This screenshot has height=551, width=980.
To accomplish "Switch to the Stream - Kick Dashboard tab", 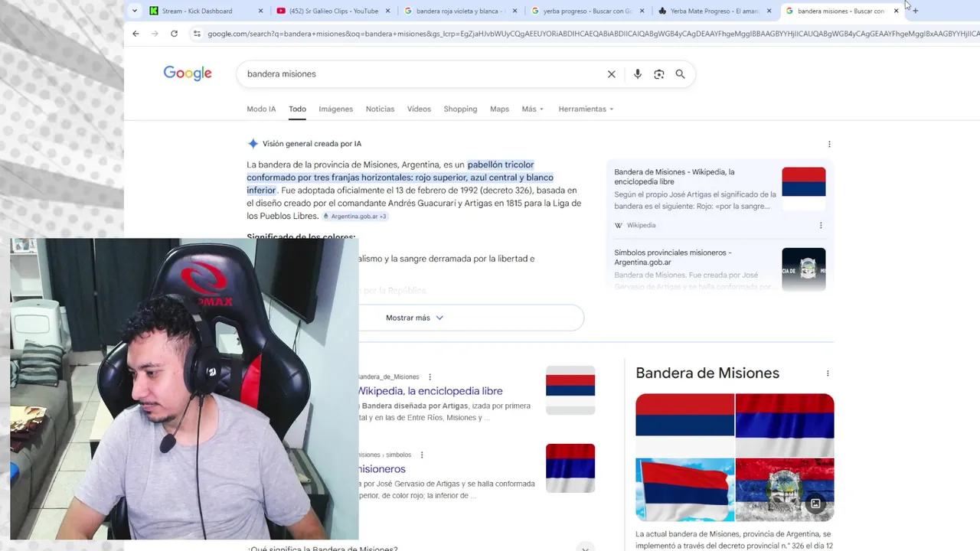I will pyautogui.click(x=197, y=11).
